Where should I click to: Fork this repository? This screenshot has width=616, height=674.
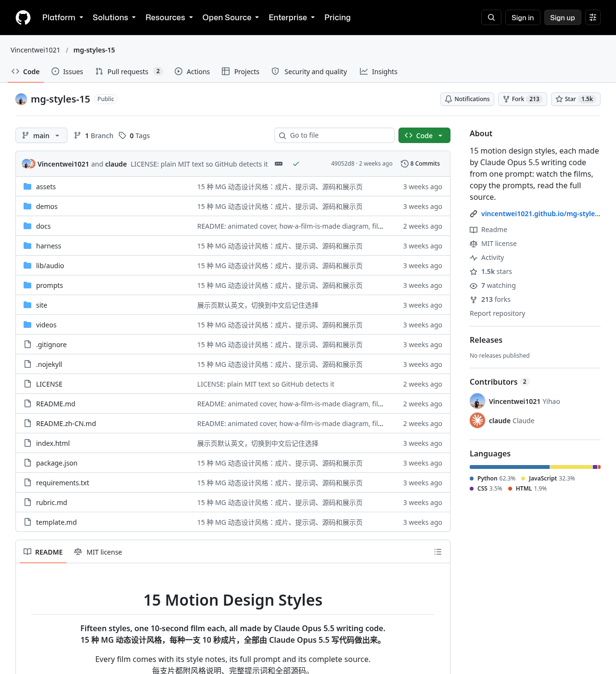point(522,99)
